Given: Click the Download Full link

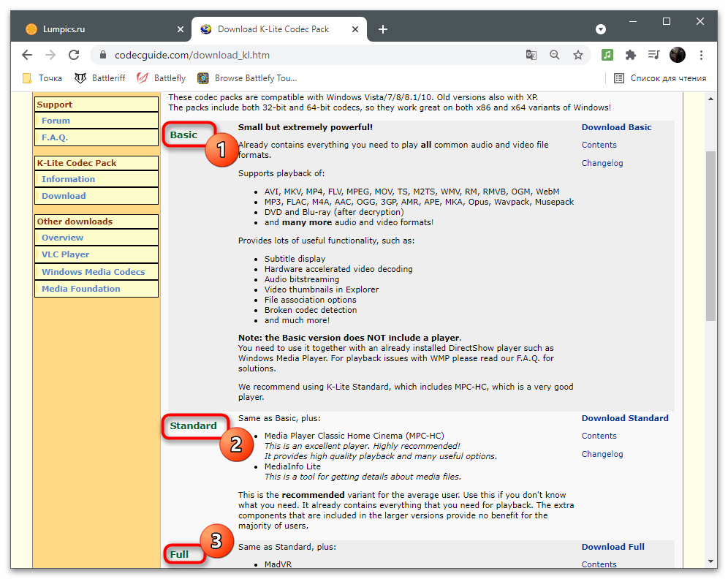Looking at the screenshot, I should [613, 547].
